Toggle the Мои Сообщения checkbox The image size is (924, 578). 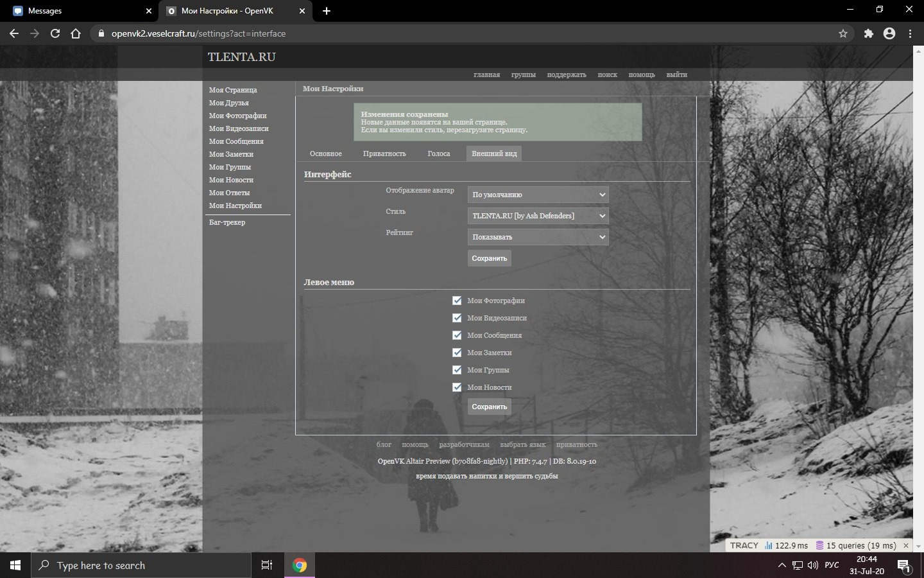457,335
